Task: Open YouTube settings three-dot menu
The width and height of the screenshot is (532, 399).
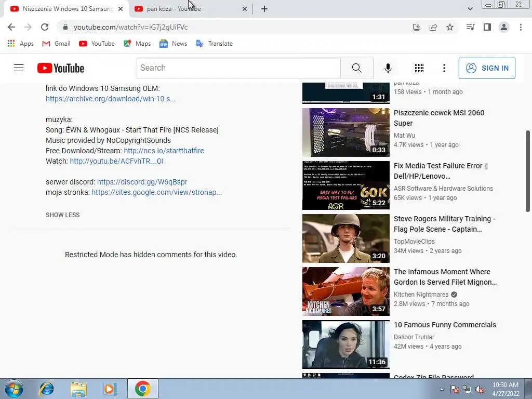Action: (444, 68)
